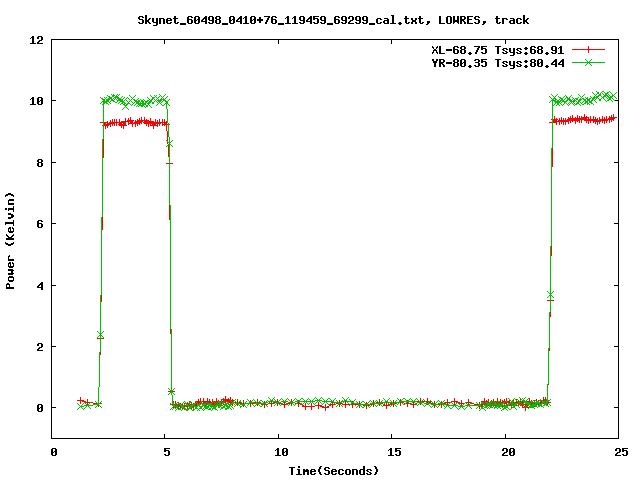Viewport: 640px width, 480px height.
Task: Click the Power (Kelvin) y-axis label
Action: [10, 241]
